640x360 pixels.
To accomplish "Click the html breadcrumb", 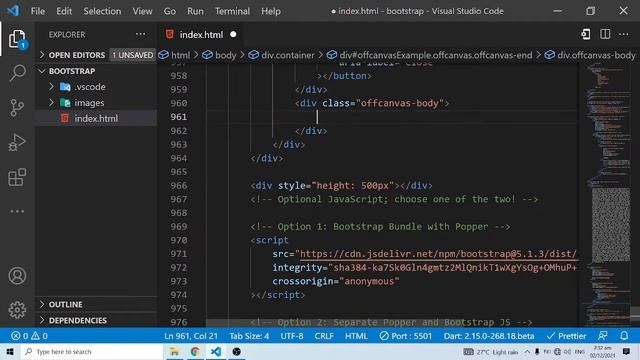I will pyautogui.click(x=180, y=55).
